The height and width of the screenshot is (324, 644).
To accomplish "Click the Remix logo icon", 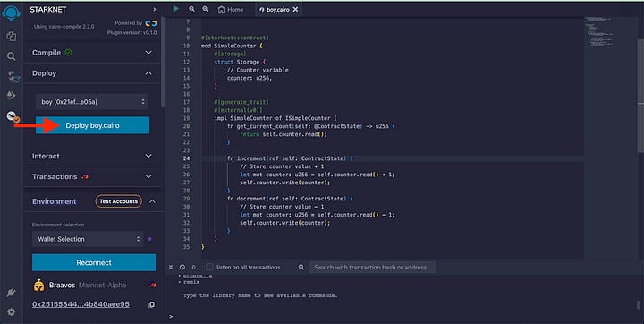I will pyautogui.click(x=11, y=13).
